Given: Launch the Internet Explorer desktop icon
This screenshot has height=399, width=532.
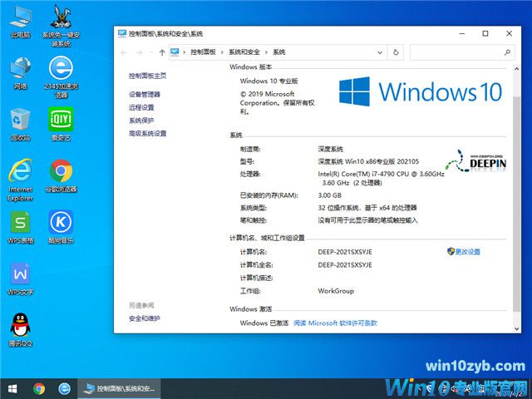Looking at the screenshot, I should (20, 180).
